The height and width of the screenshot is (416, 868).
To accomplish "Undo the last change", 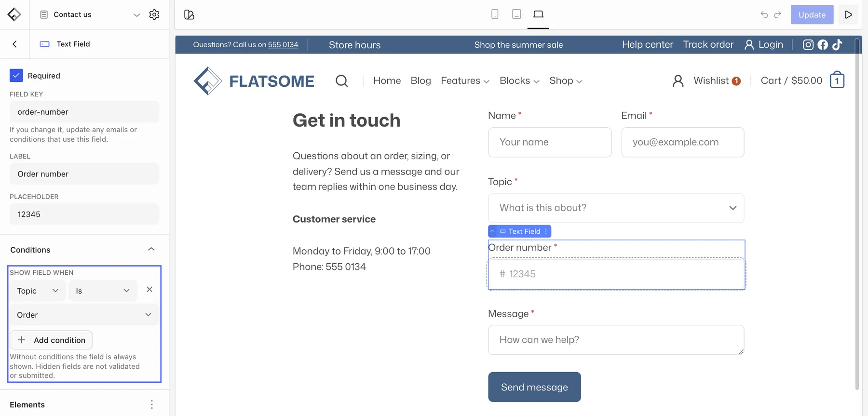I will tap(764, 14).
